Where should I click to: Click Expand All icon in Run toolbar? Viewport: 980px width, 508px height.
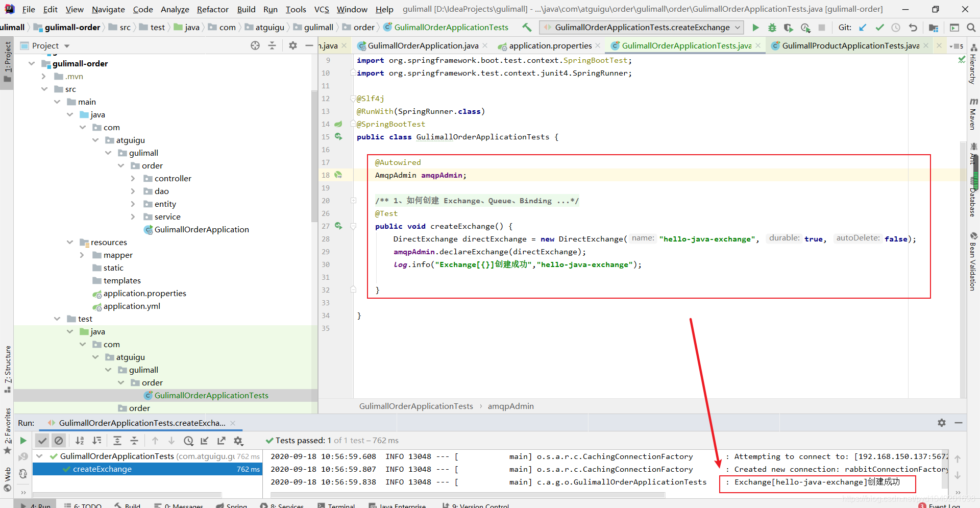coord(117,441)
